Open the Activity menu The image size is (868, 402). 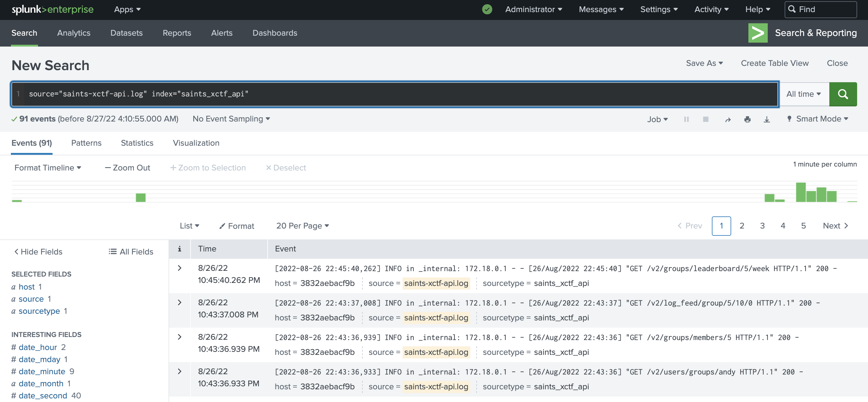712,9
